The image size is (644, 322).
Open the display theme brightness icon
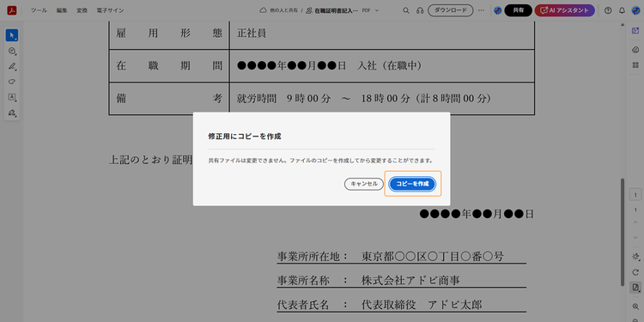pos(635,257)
